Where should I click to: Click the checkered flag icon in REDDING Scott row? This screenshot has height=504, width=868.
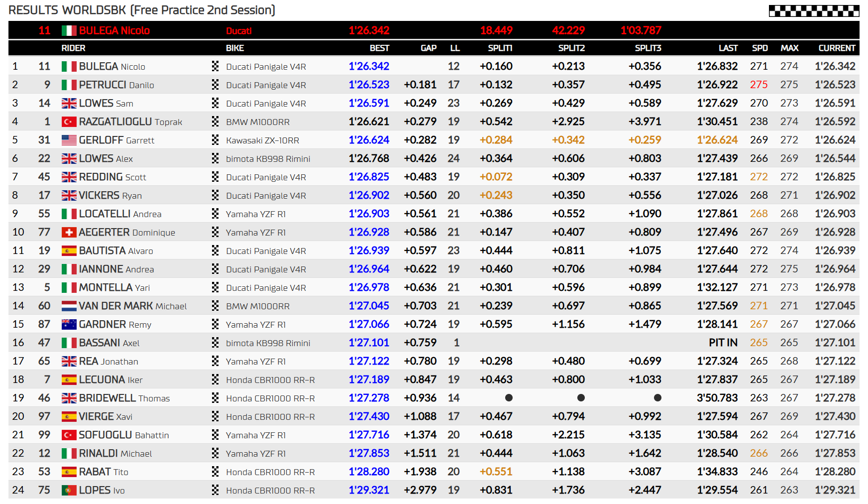[215, 177]
